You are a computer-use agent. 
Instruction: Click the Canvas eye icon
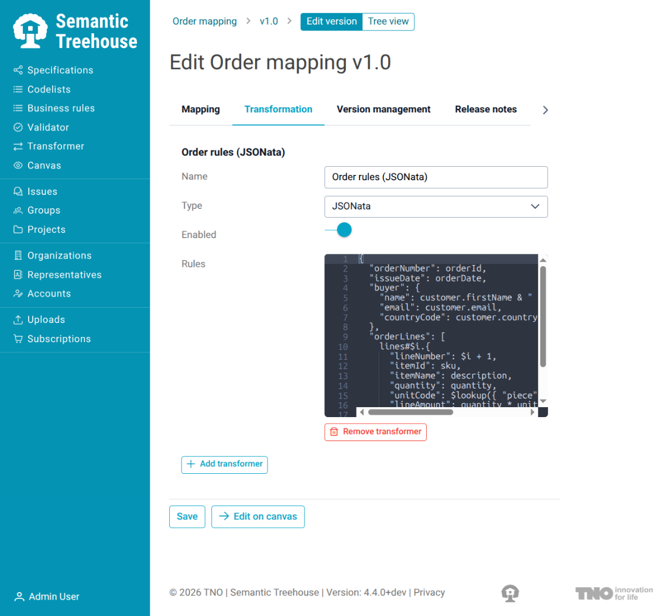(x=18, y=166)
